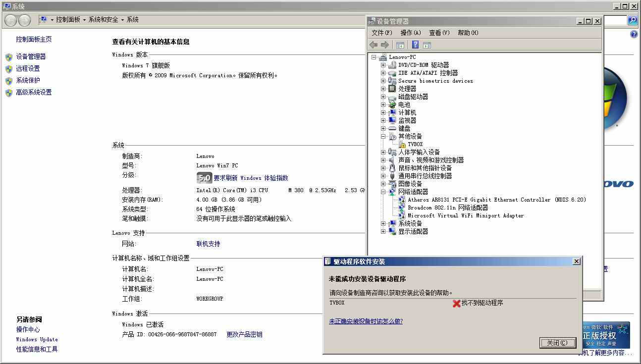Select the 声音、视频和游戏控制器 speaker icon
This screenshot has height=364, width=641.
392,160
